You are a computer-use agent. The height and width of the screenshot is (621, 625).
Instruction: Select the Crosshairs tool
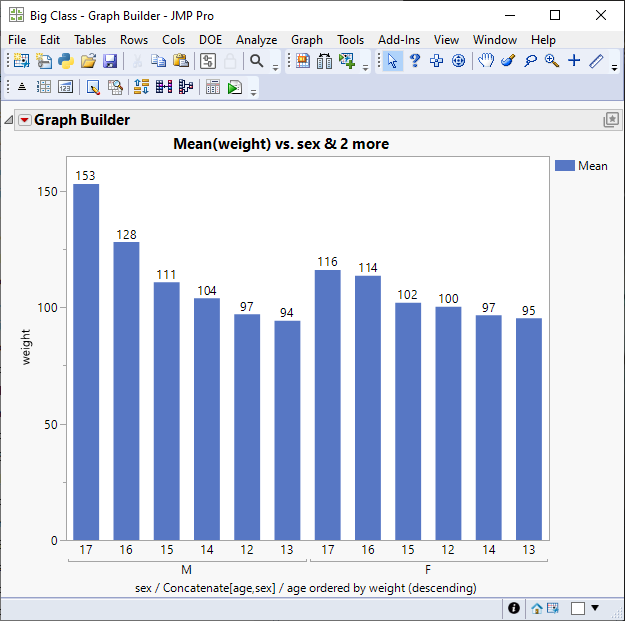pyautogui.click(x=574, y=62)
